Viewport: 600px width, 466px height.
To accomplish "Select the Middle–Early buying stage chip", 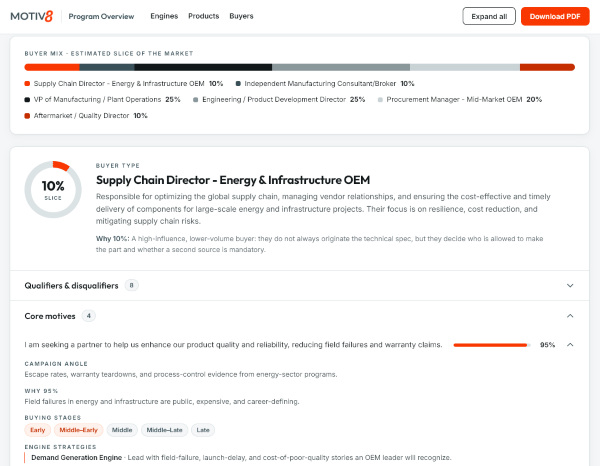I will coord(78,430).
